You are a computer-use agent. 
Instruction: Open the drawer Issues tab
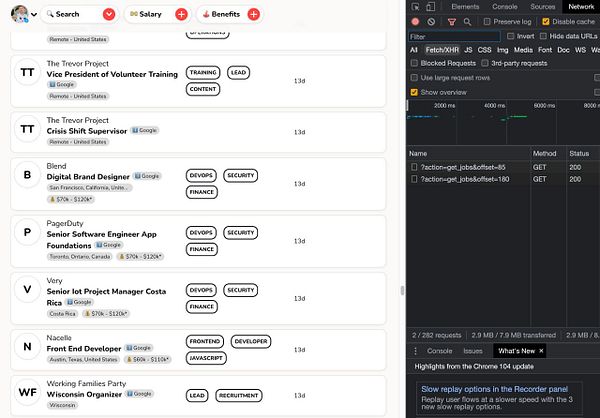click(x=473, y=351)
